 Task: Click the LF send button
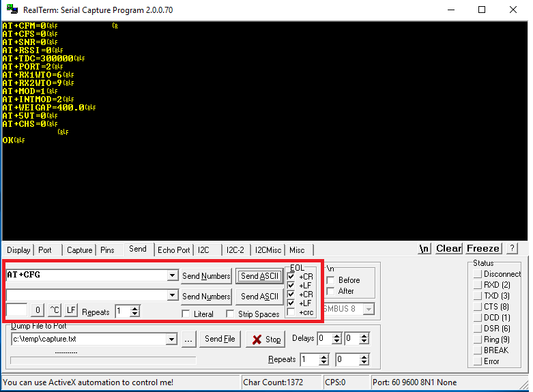point(71,311)
